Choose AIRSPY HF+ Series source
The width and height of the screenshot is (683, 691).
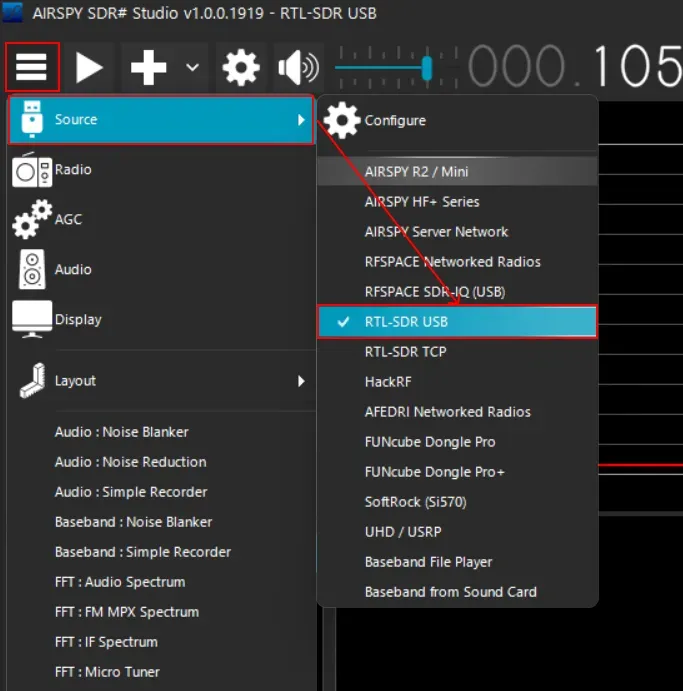(x=457, y=201)
